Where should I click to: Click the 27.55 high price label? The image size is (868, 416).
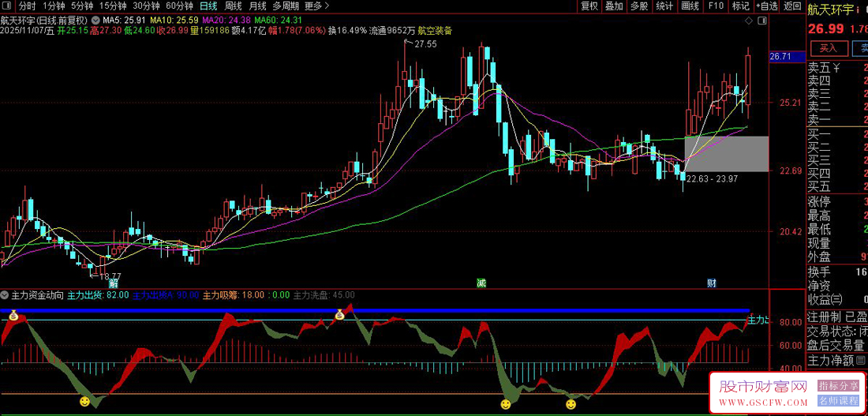coord(425,44)
